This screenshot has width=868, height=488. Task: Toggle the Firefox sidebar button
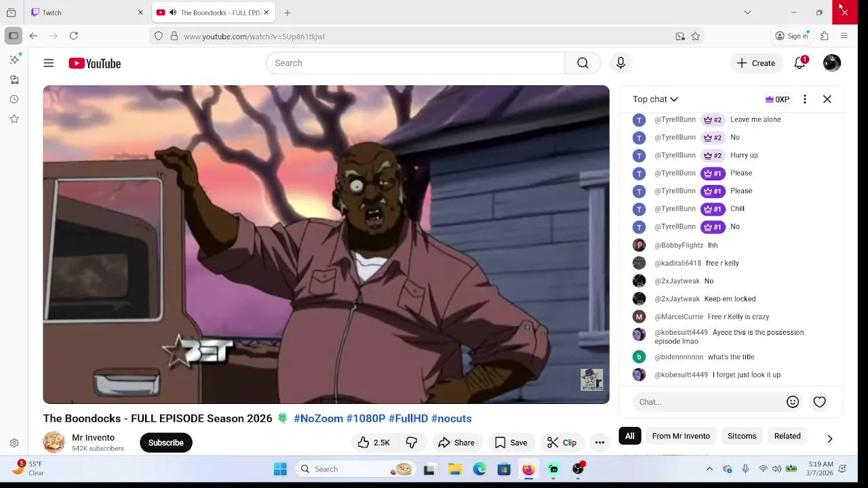pyautogui.click(x=14, y=36)
